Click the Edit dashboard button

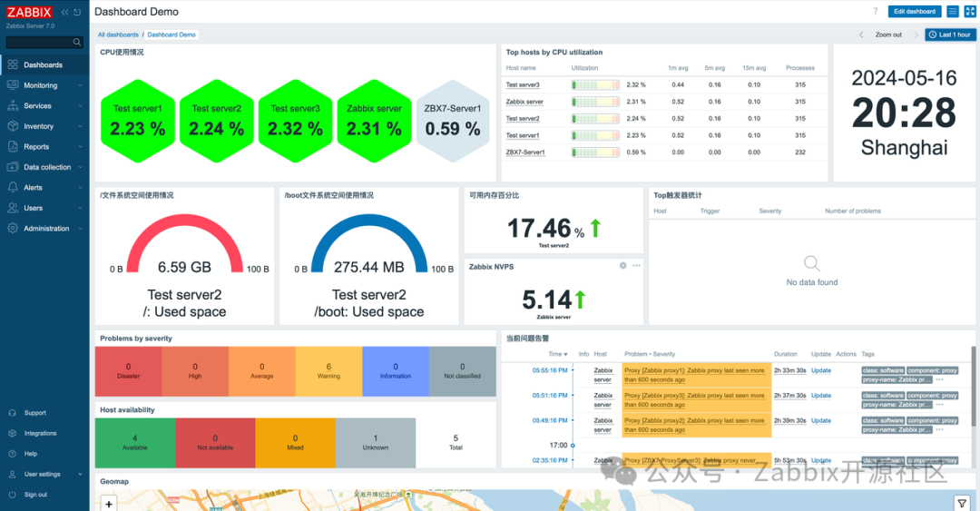coord(915,11)
